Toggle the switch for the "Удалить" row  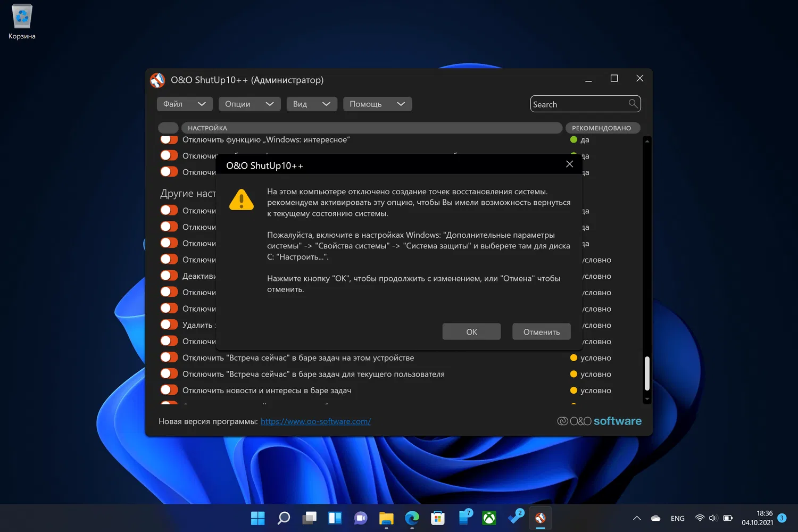coord(169,325)
